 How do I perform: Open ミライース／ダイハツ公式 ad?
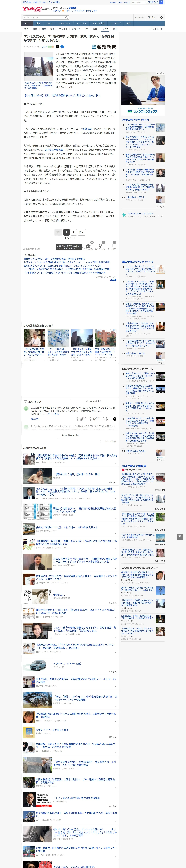coord(67,663)
